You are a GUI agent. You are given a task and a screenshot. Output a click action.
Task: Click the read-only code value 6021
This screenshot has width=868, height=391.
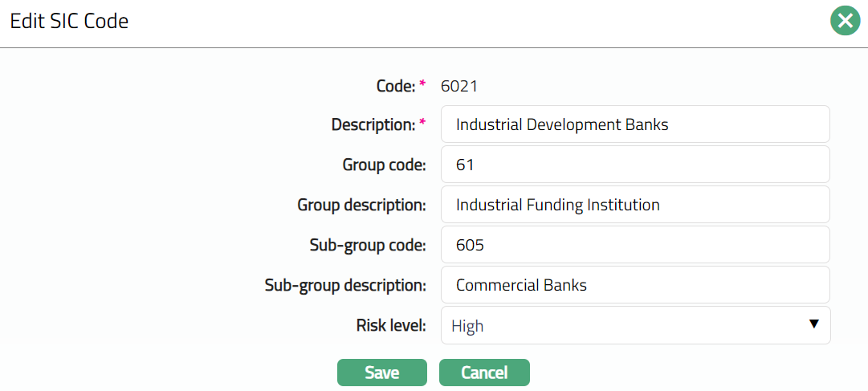point(459,85)
